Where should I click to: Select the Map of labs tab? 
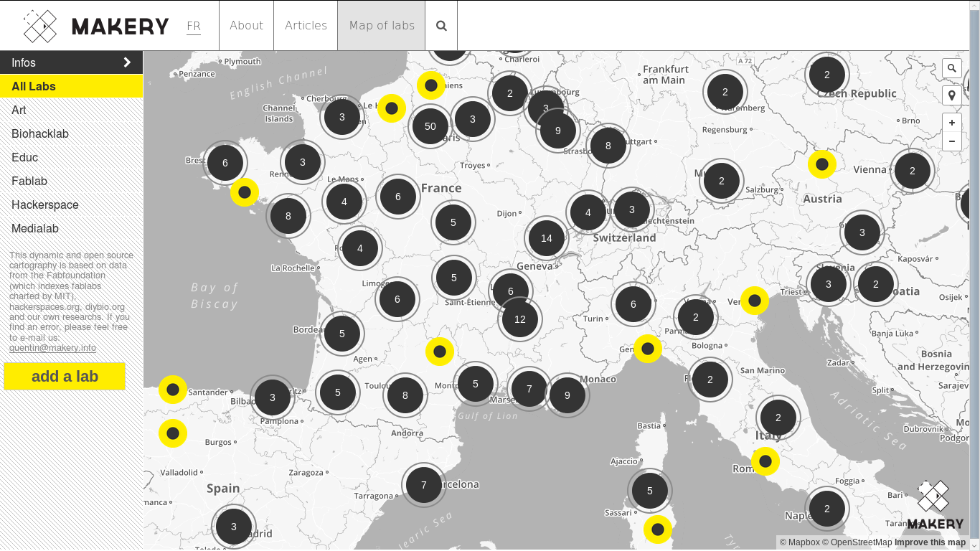382,26
